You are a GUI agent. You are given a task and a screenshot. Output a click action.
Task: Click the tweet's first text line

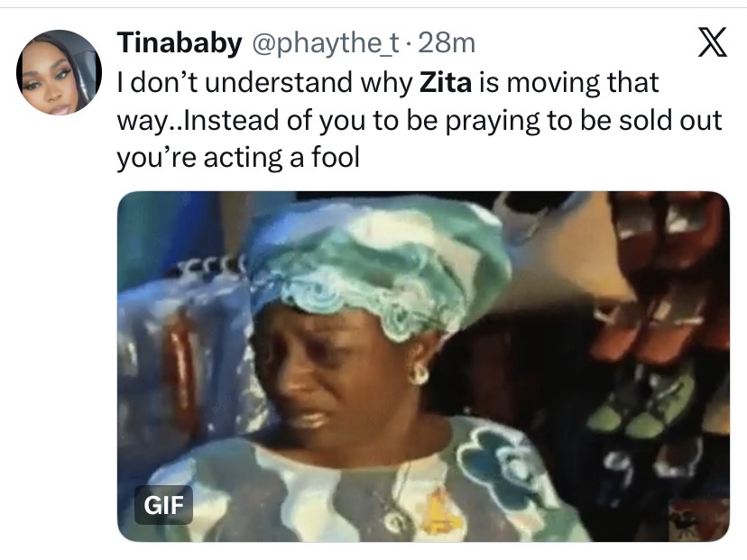click(388, 83)
